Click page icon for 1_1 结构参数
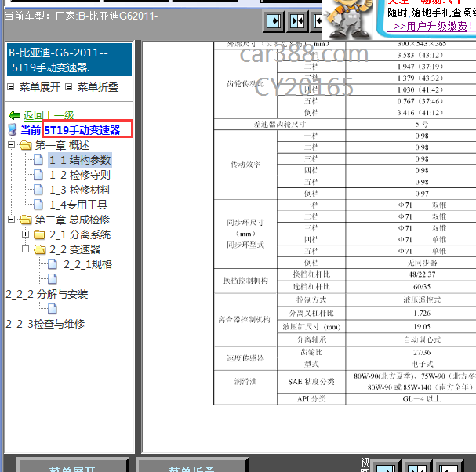Image resolution: width=476 pixels, height=472 pixels. point(38,160)
